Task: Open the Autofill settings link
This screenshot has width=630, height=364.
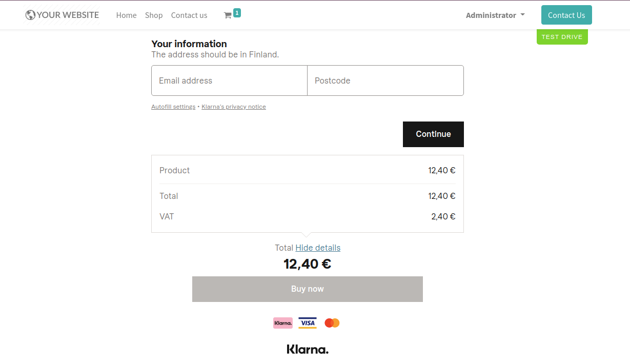Action: tap(173, 107)
